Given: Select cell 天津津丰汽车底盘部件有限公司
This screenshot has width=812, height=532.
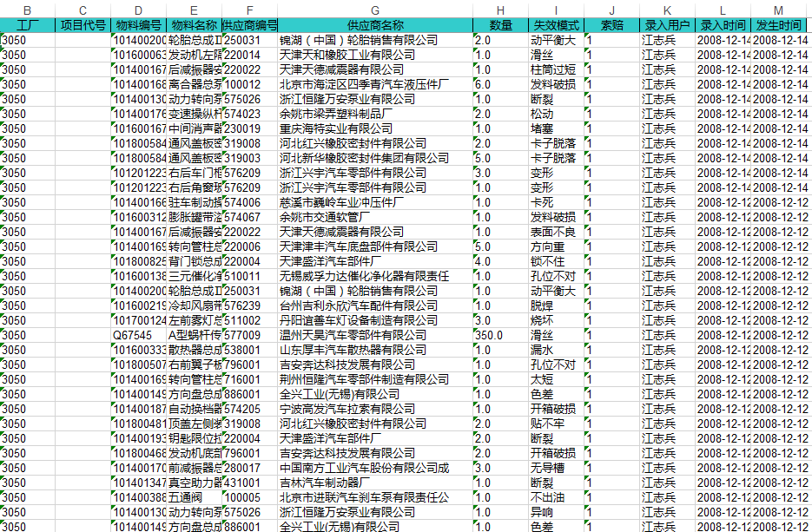Looking at the screenshot, I should (375, 246).
